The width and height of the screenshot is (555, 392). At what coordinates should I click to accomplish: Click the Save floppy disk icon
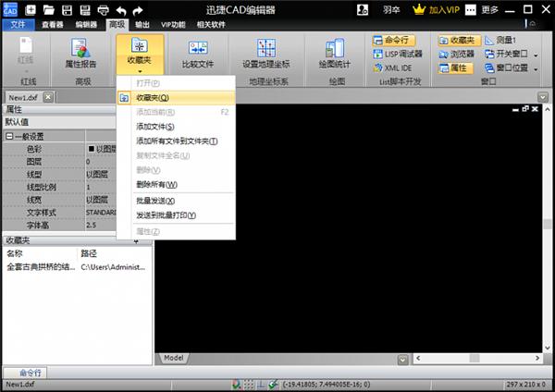click(x=67, y=9)
